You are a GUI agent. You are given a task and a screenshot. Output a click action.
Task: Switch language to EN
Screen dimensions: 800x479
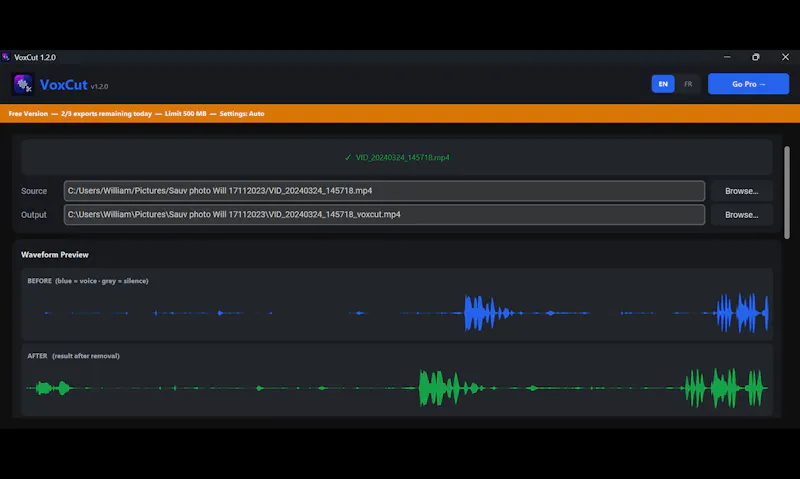(663, 84)
